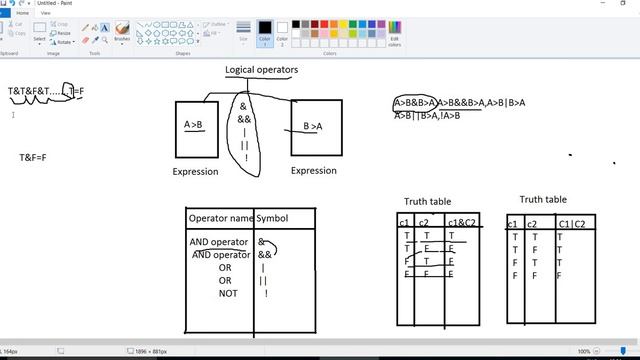The width and height of the screenshot is (640, 360).
Task: Click the Resize button
Action: coord(61,33)
